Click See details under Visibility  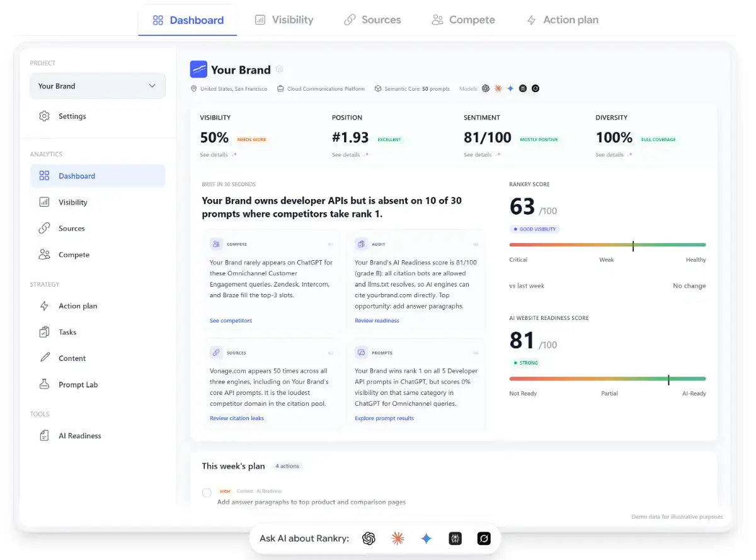coord(219,155)
